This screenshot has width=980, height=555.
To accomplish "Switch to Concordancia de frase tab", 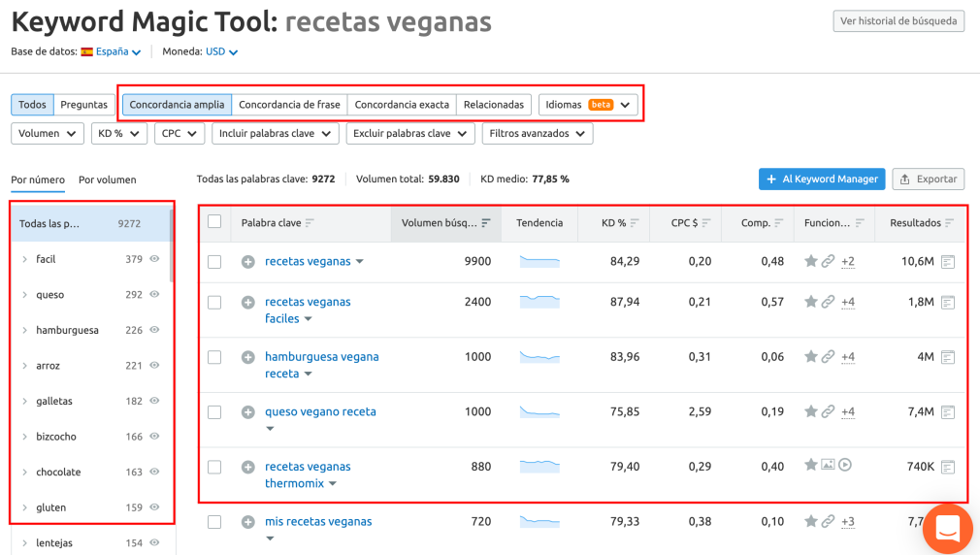I will pyautogui.click(x=289, y=105).
